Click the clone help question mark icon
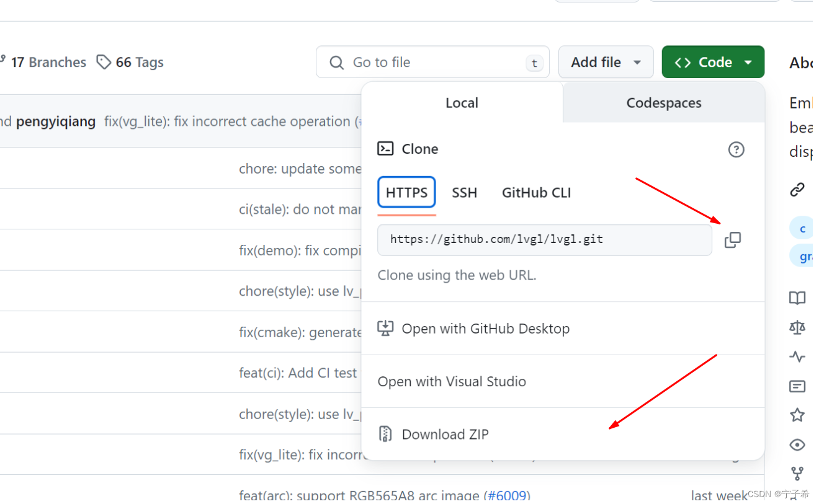The image size is (819, 504). pos(736,149)
